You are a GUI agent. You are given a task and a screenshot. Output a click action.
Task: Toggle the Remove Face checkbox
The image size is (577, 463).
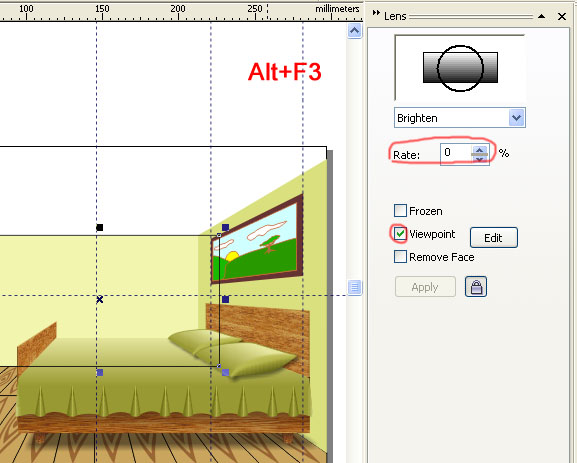(x=400, y=257)
